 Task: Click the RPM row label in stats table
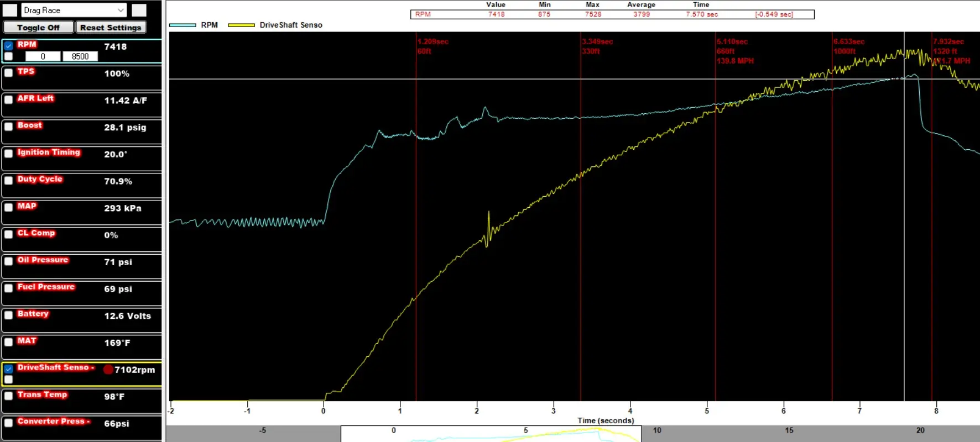[423, 14]
